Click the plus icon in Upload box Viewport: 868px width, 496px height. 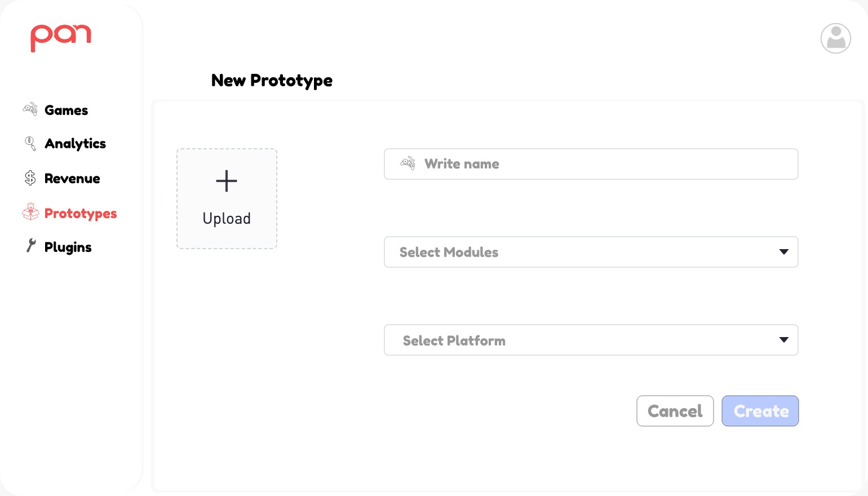click(227, 181)
